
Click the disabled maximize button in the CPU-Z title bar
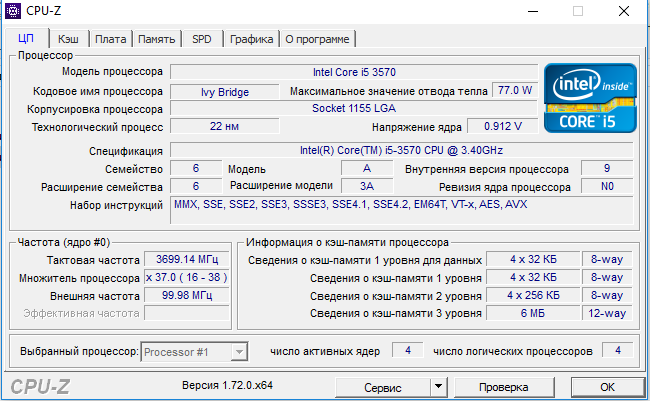click(x=578, y=11)
